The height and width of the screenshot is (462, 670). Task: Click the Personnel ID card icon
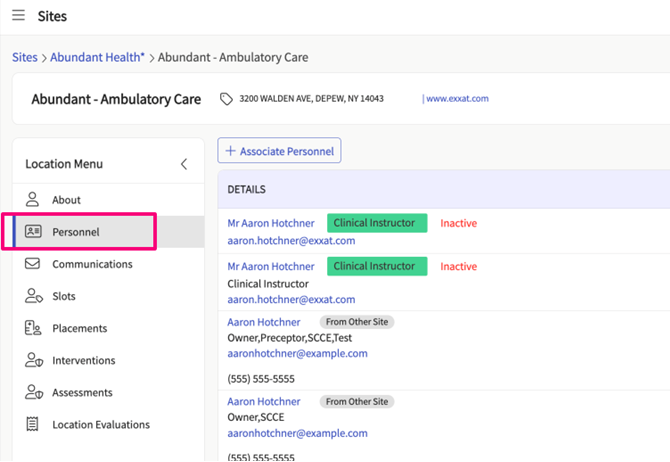click(x=33, y=232)
